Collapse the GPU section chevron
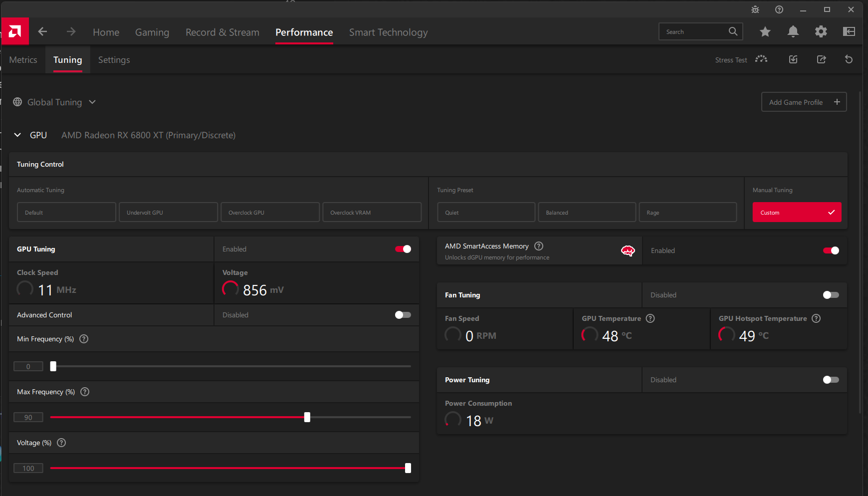868x496 pixels. click(x=17, y=135)
